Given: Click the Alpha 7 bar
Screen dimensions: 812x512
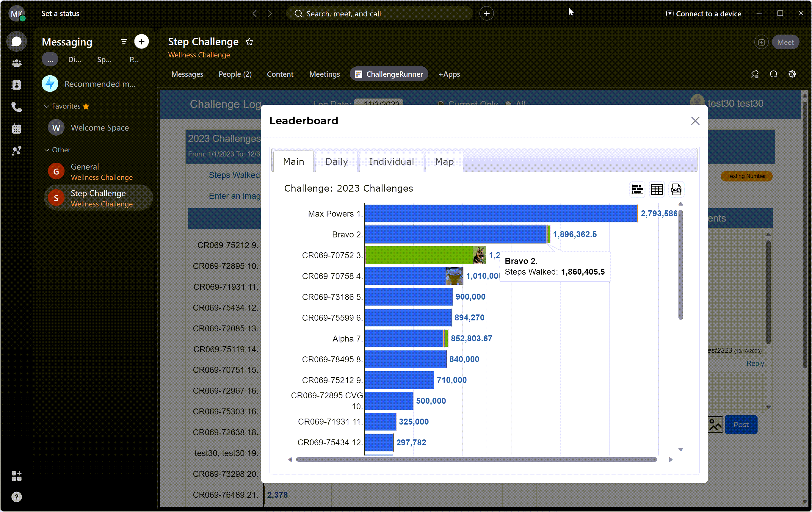Looking at the screenshot, I should point(406,338).
